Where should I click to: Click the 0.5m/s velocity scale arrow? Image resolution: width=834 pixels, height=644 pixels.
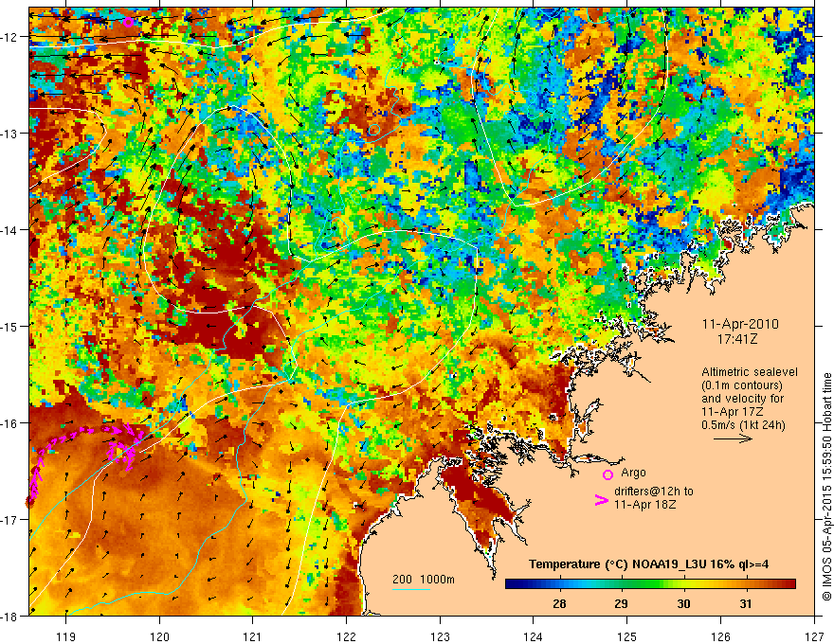pyautogui.click(x=733, y=438)
